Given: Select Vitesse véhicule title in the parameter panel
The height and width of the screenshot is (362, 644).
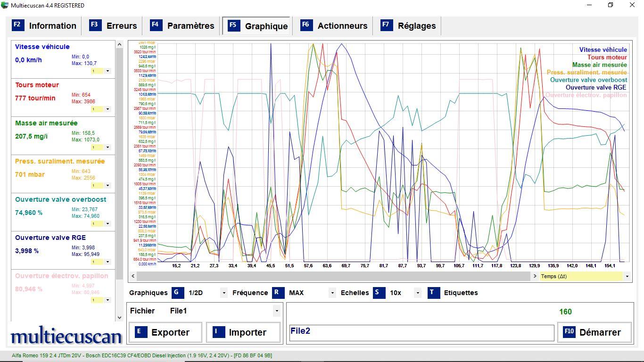Looking at the screenshot, I should 42,47.
